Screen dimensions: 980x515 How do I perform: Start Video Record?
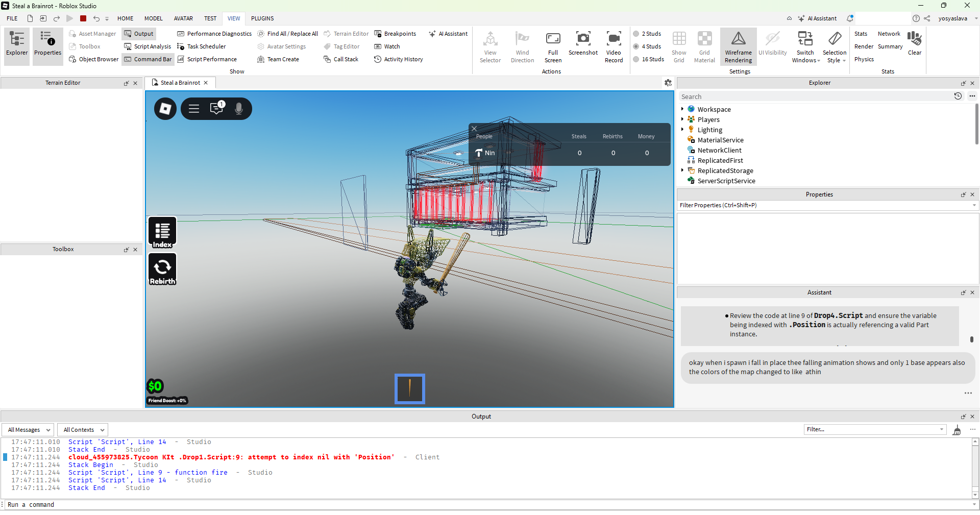pos(614,47)
